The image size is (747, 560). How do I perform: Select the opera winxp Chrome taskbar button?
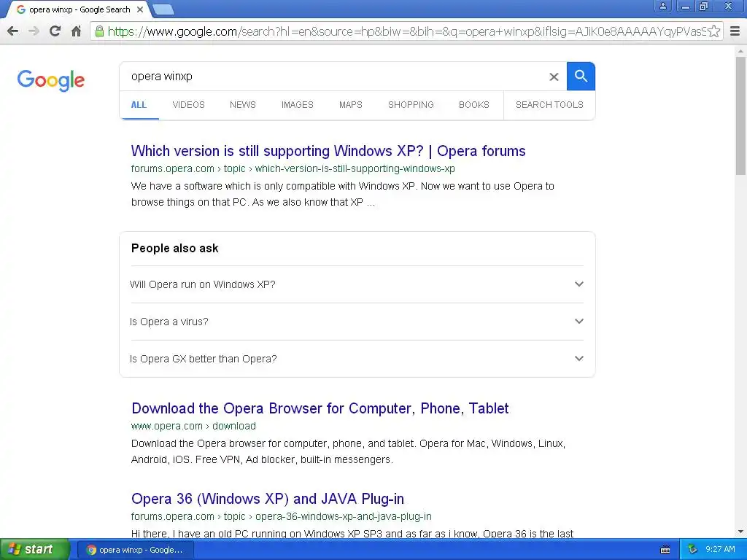pos(134,550)
